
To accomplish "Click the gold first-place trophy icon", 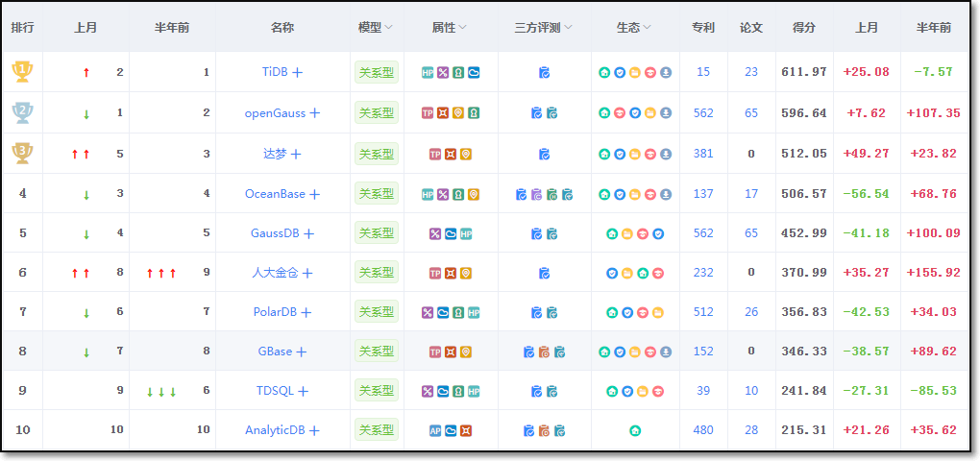I will point(22,71).
